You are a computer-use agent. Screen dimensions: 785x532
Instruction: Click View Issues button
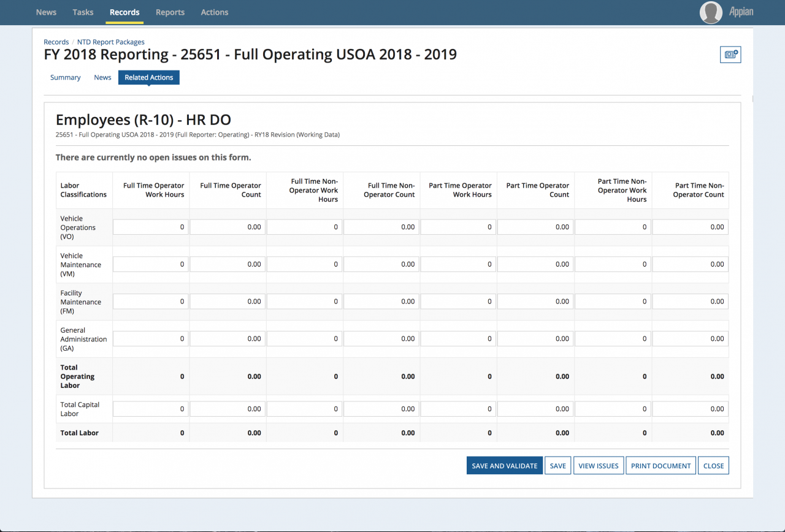[x=599, y=466]
